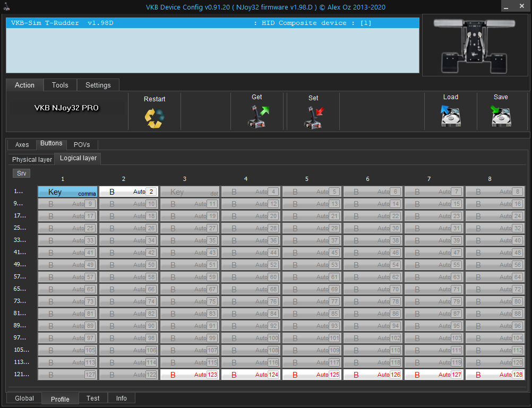
Task: Click red logical button cell Auto 128
Action: point(495,375)
